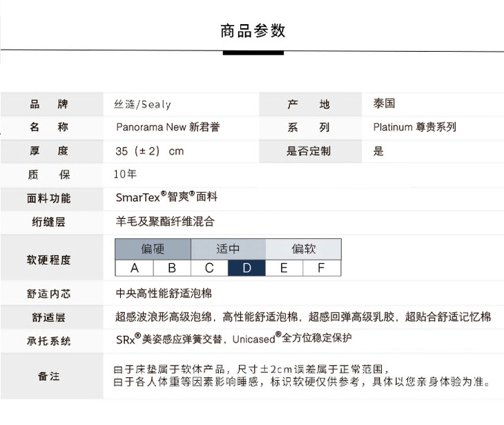Screen dimensions: 504x425
Task: Click the 承托系统 row label
Action: pyautogui.click(x=49, y=341)
